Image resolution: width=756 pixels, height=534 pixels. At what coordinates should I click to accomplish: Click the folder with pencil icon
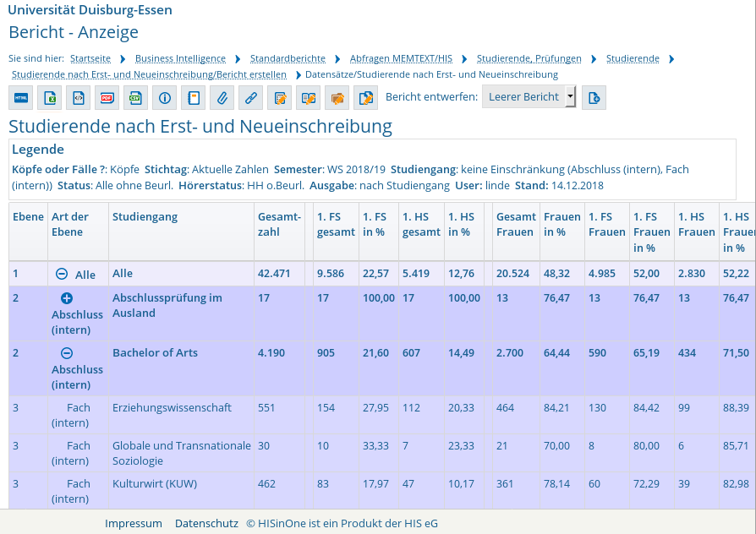click(x=337, y=98)
